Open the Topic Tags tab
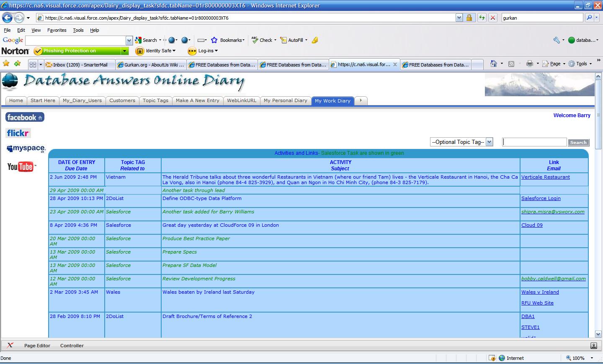 pyautogui.click(x=155, y=100)
